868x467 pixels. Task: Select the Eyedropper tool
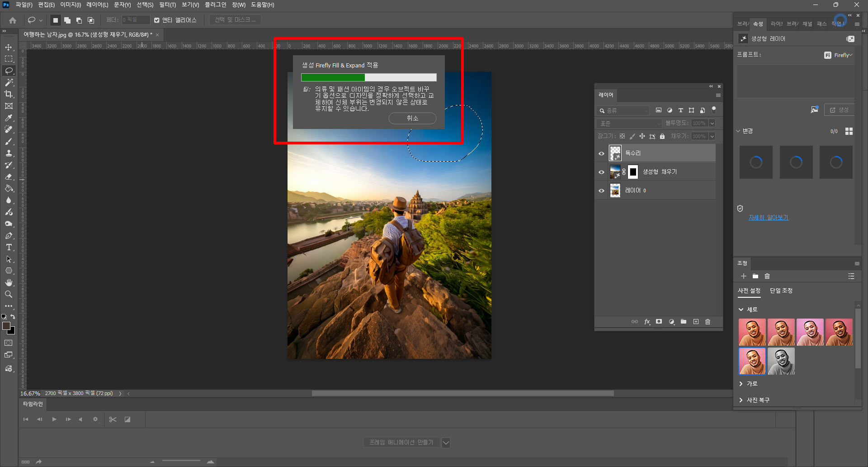[x=9, y=118]
